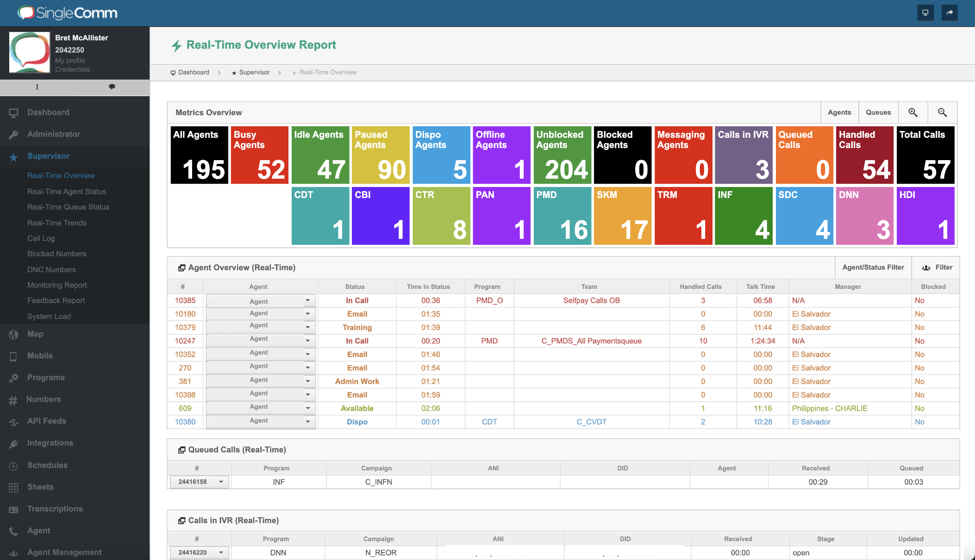This screenshot has width=975, height=560.
Task: Open the Numbers section hash icon
Action: point(14,399)
